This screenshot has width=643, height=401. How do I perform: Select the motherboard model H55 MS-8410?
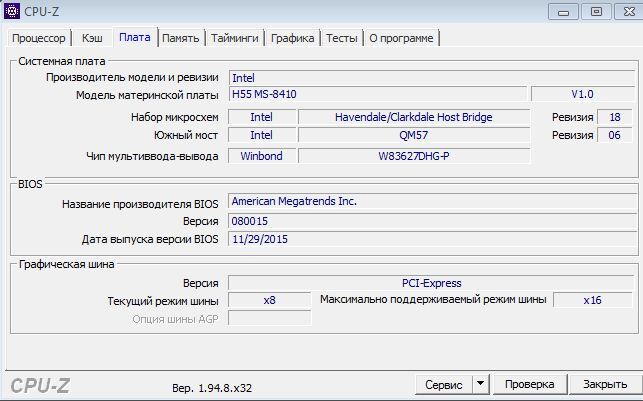[x=377, y=94]
